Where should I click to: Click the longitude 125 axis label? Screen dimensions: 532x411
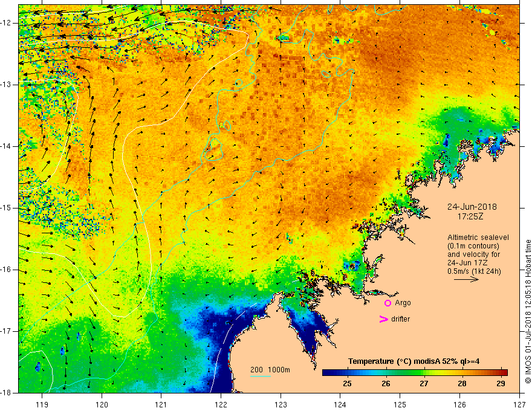coord(400,404)
